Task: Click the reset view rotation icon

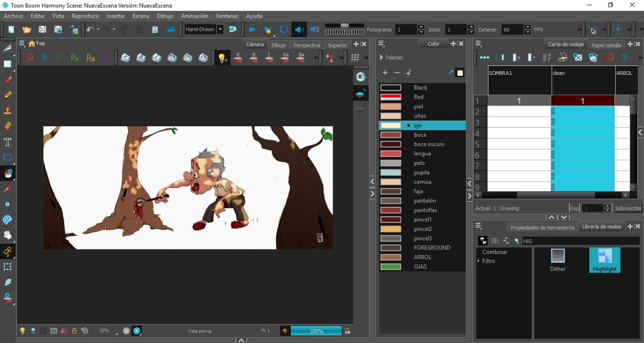Action: click(85, 331)
